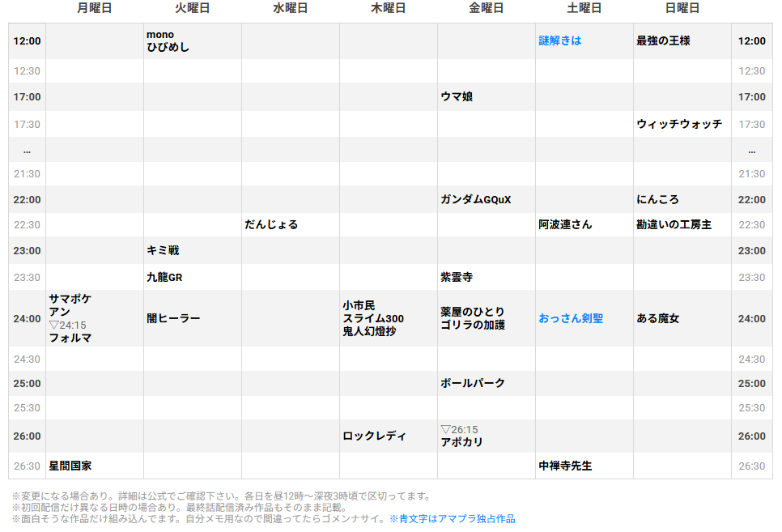Select the left 17:00 time label
782x532 pixels.
tap(27, 97)
